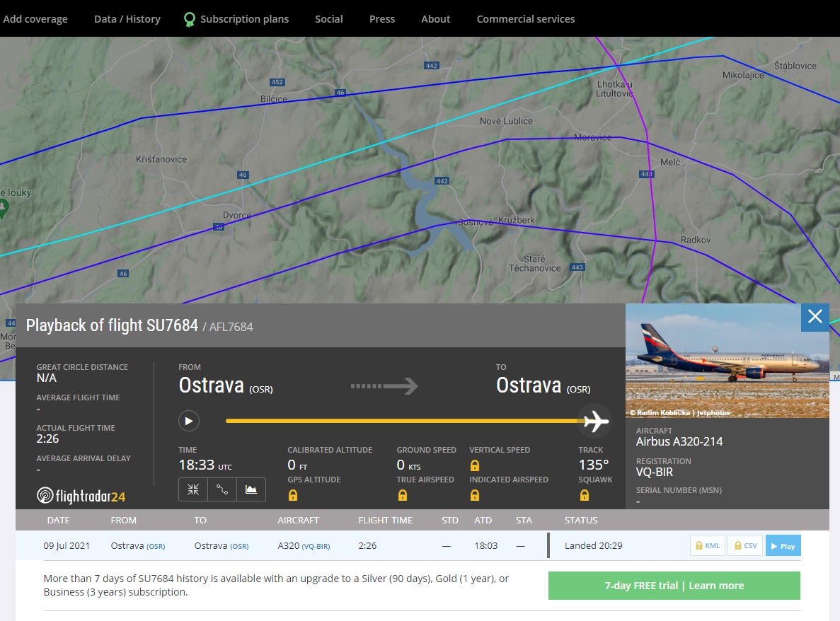Screen dimensions: 840x621
Task: Open the Add coverage menu
Action: point(35,19)
